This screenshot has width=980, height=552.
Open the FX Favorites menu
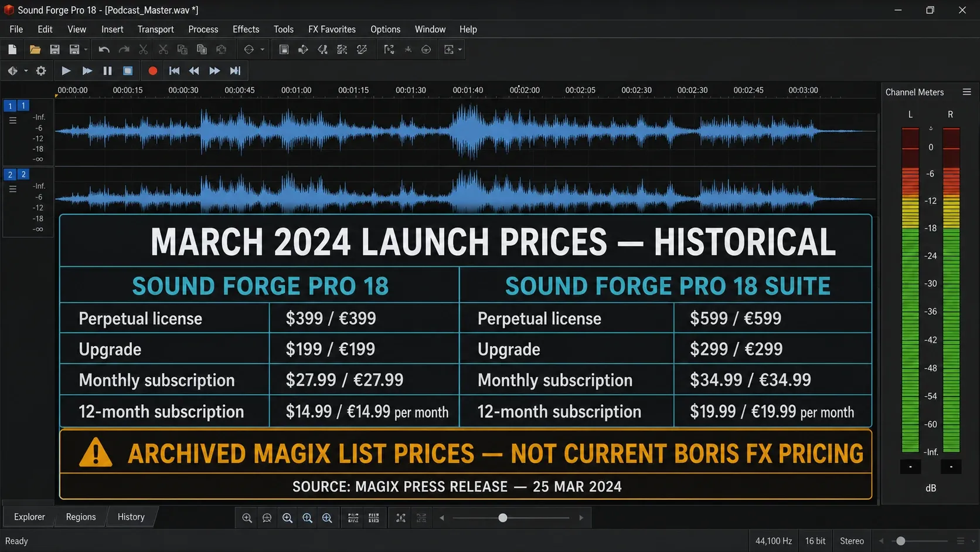pos(332,29)
